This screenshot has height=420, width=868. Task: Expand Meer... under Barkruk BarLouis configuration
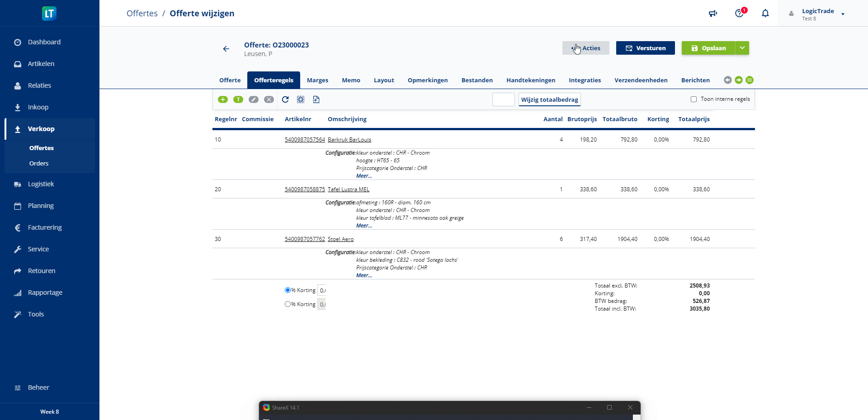click(x=364, y=176)
